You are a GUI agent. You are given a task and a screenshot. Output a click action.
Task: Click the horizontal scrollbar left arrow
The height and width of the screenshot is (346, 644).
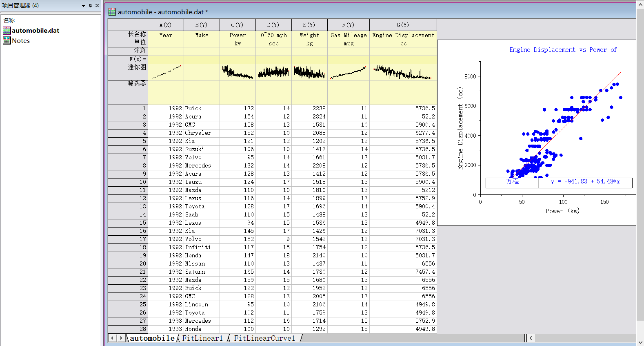[531, 338]
